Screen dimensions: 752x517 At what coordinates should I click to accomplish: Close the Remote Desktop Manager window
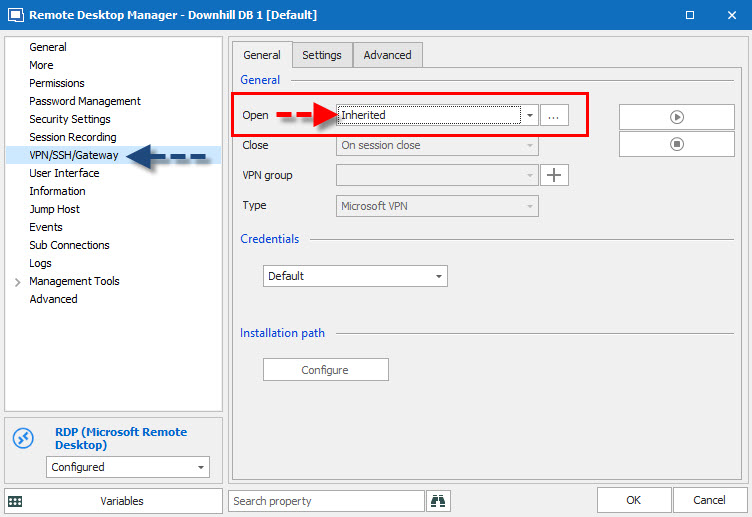pos(732,15)
